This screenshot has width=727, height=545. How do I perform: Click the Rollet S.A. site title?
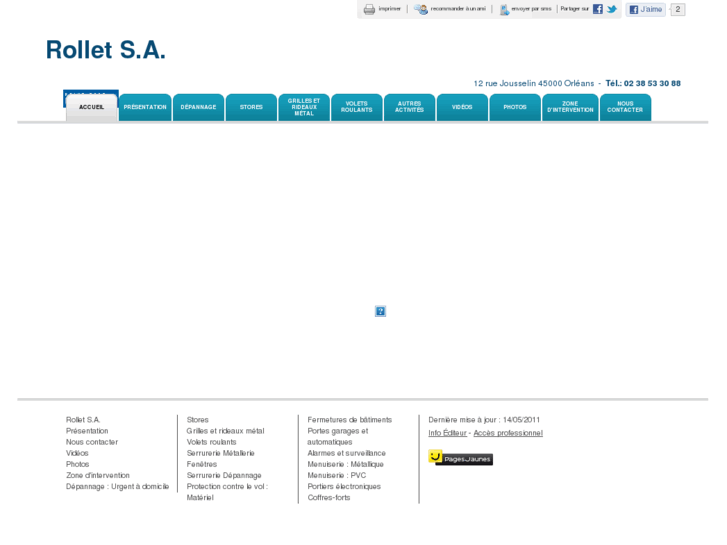point(106,50)
